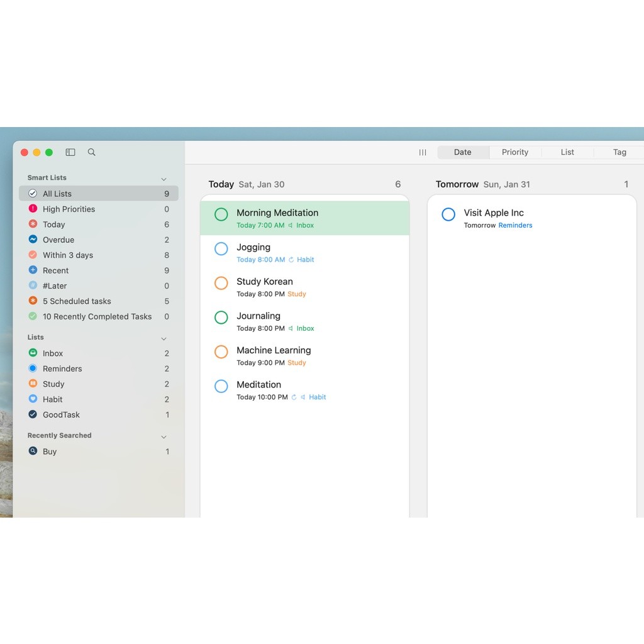
Task: Open the recently searched Buy item
Action: tap(50, 452)
